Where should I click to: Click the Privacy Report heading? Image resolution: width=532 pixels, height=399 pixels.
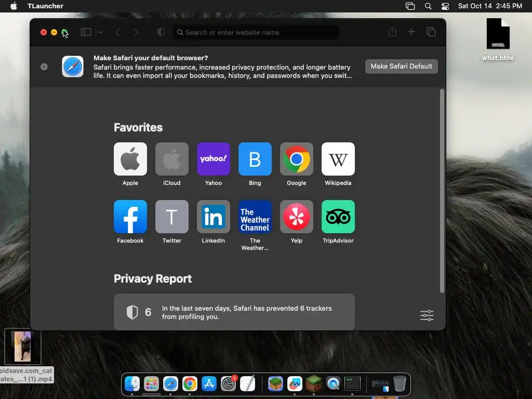(x=153, y=278)
